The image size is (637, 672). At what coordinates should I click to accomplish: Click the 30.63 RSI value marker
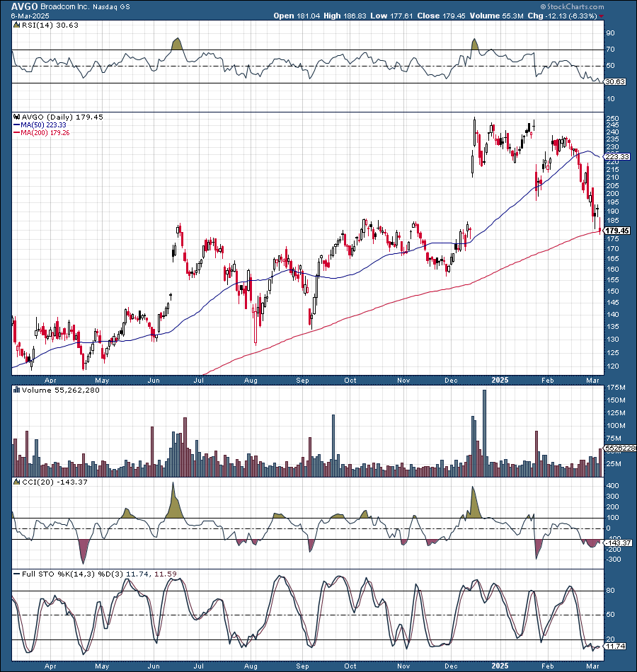[x=614, y=81]
